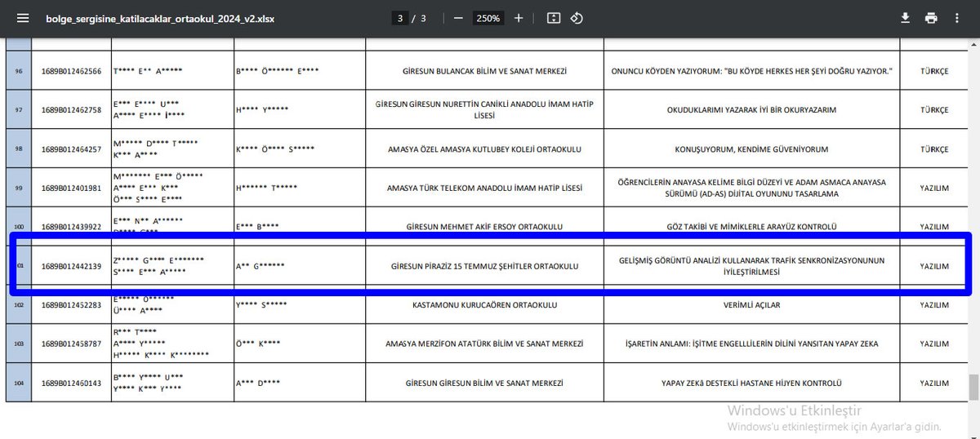Click TÜRKÇE category in row 96

[934, 71]
